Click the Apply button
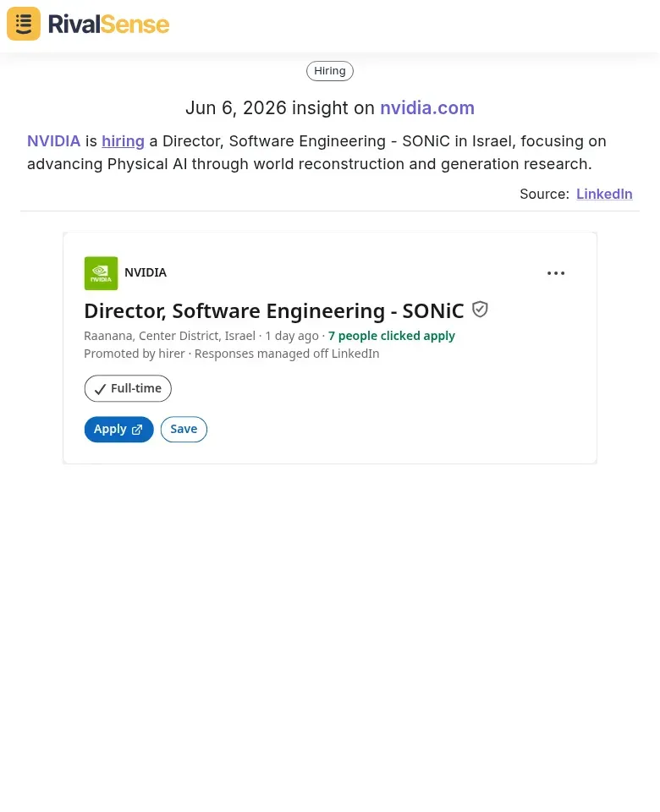The width and height of the screenshot is (660, 812). (118, 430)
